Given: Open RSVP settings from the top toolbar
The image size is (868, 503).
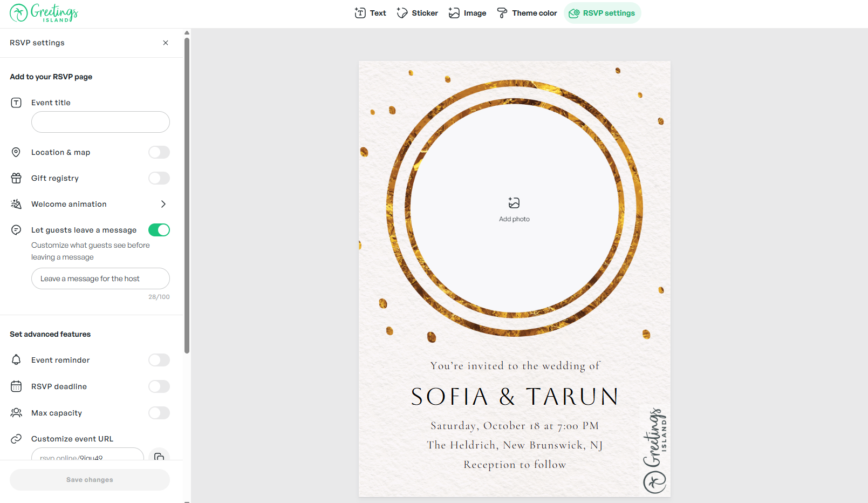Looking at the screenshot, I should (602, 12).
